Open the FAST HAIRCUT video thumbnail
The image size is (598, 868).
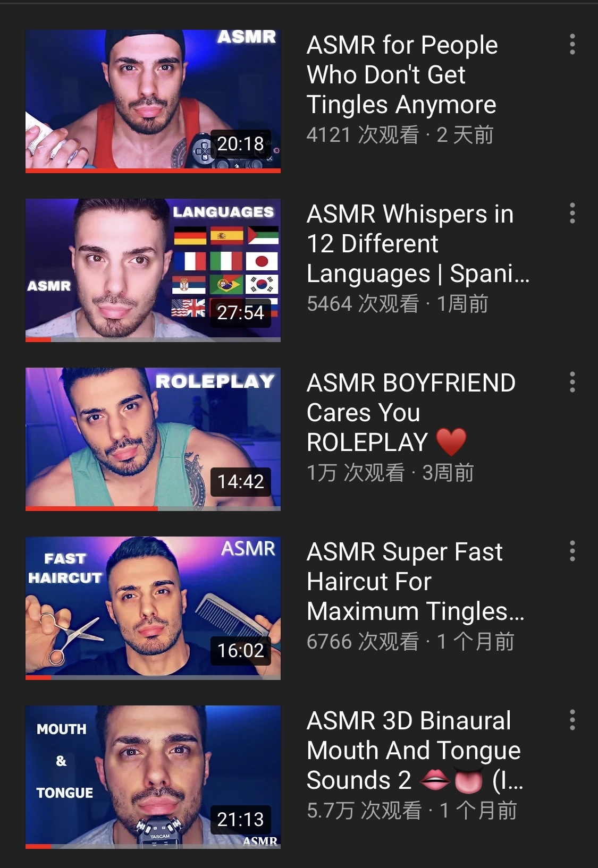pyautogui.click(x=153, y=608)
